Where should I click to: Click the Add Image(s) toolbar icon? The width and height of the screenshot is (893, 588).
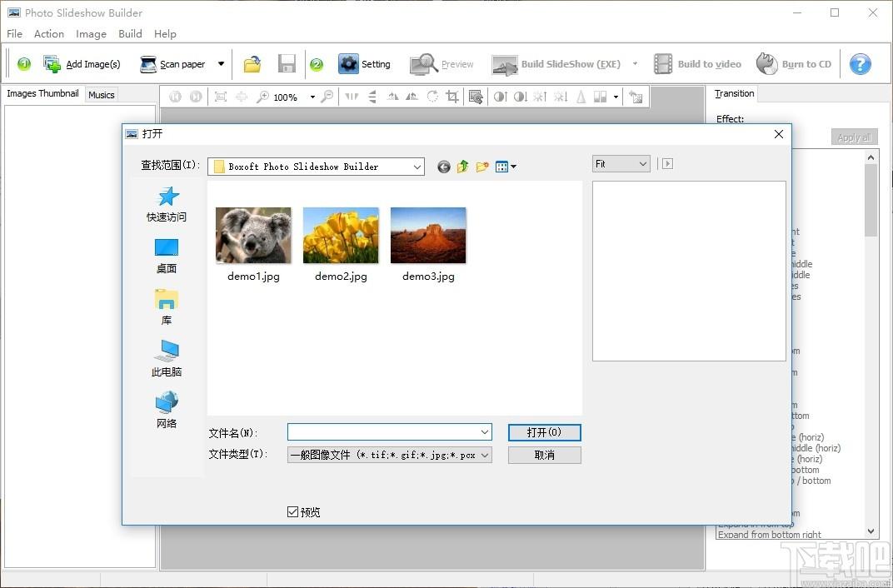[52, 64]
